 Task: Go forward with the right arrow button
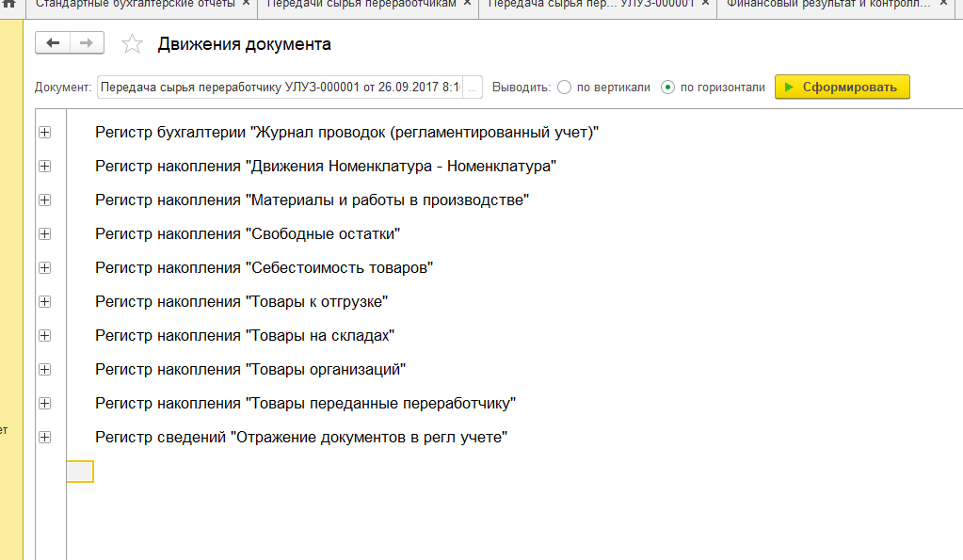pos(86,43)
